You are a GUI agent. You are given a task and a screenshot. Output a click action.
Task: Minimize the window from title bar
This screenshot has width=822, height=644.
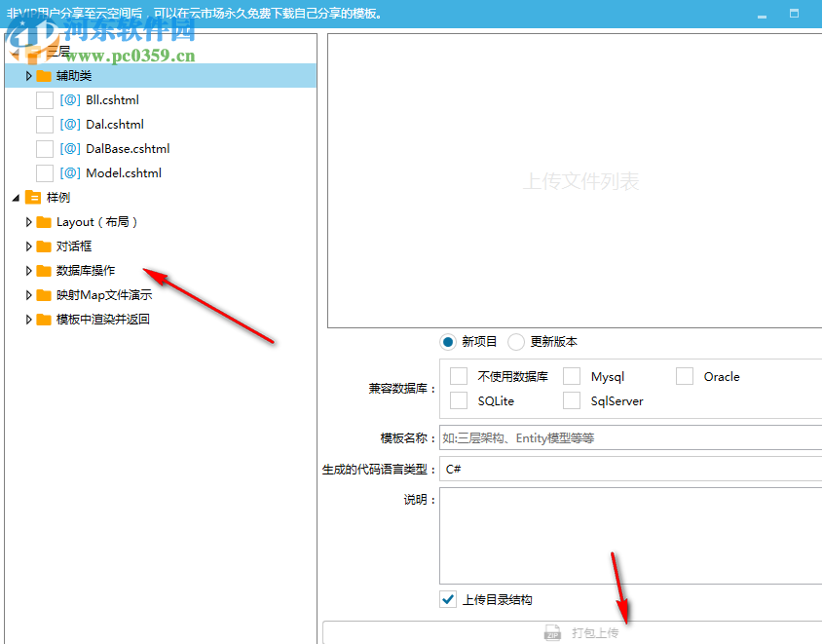point(763,15)
